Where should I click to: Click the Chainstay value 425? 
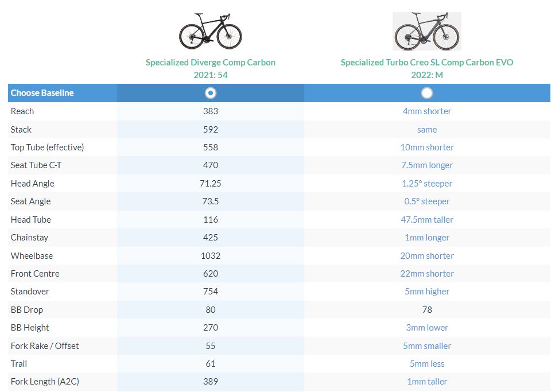click(211, 238)
